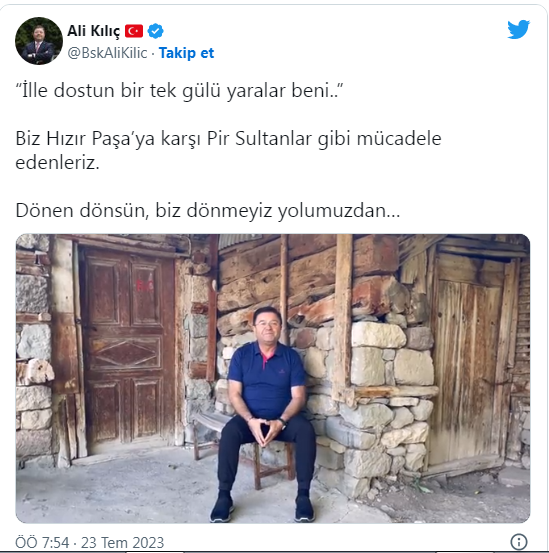Click the Turkish flag emoji
The image size is (549, 553).
click(x=134, y=31)
